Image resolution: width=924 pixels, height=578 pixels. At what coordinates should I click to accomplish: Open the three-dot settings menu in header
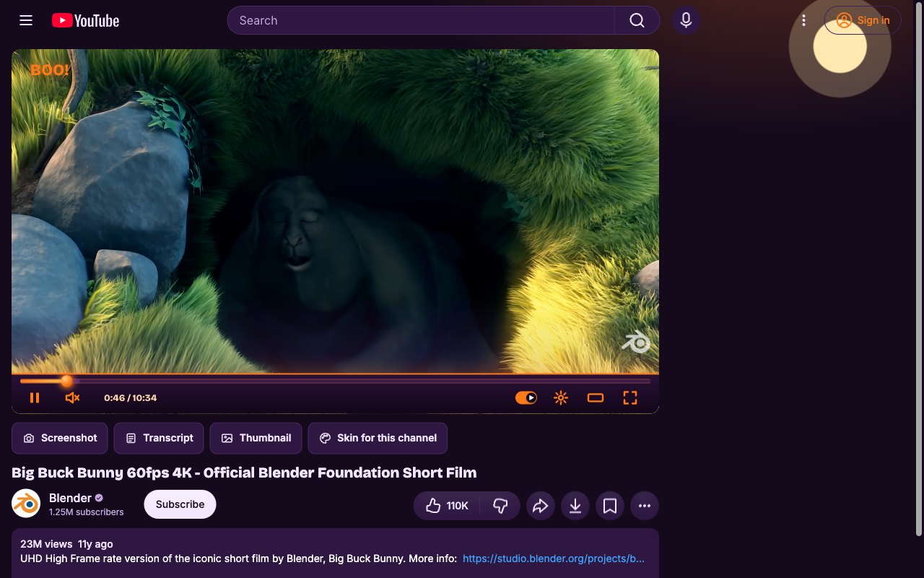tap(803, 20)
